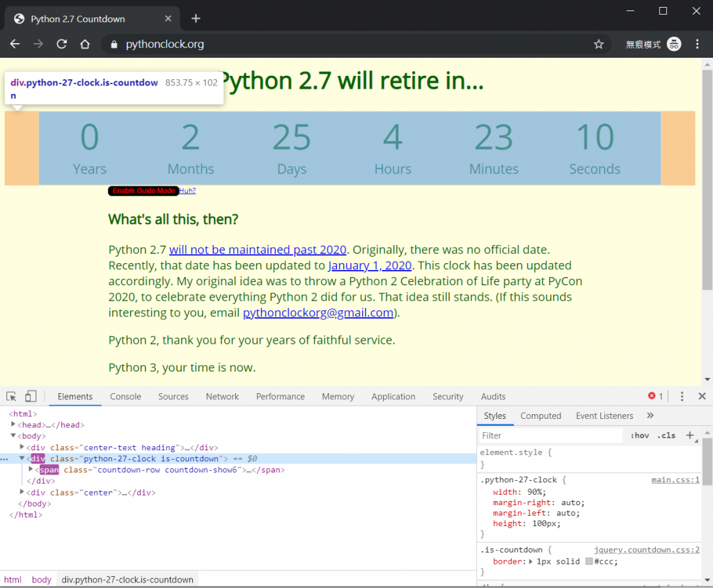Bookmark this page with star icon
Screen dimensions: 713x588
pyautogui.click(x=598, y=44)
